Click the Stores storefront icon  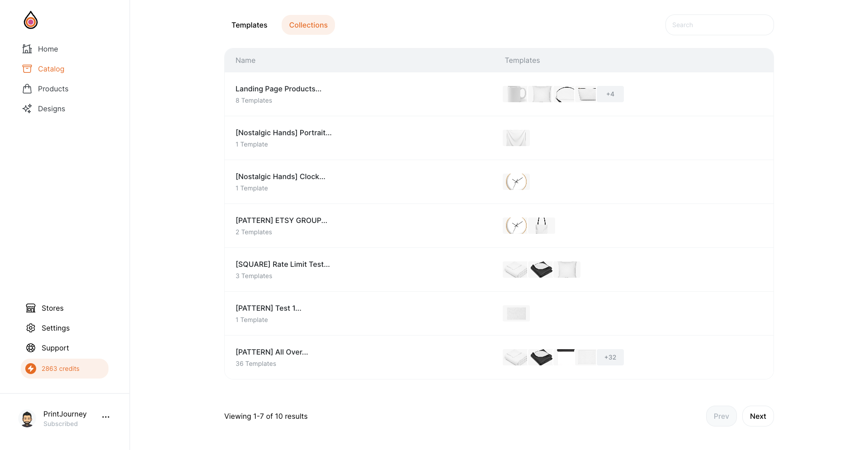(x=31, y=308)
